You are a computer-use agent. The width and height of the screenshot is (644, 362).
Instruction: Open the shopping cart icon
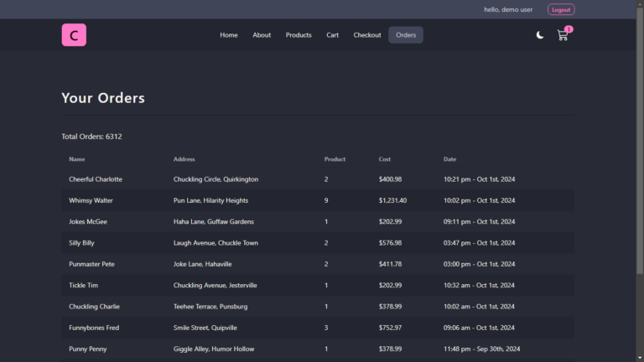[x=563, y=35]
